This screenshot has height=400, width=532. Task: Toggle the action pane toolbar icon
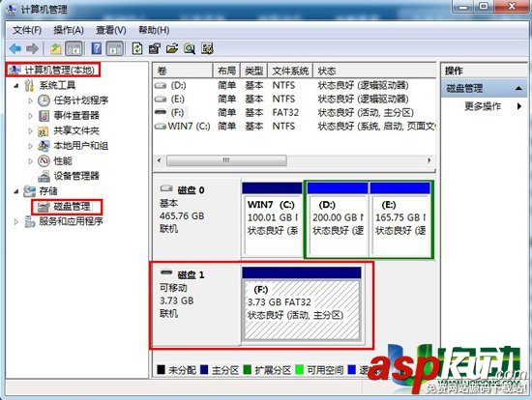(x=115, y=49)
